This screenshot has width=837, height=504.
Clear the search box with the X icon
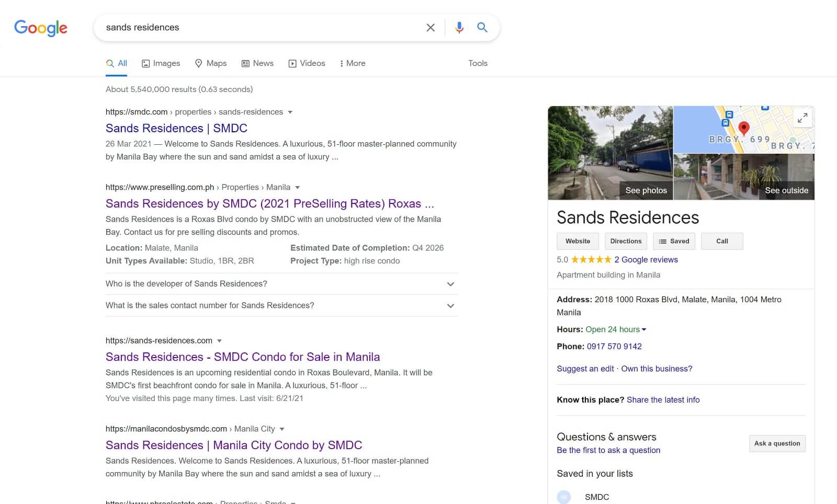tap(431, 28)
